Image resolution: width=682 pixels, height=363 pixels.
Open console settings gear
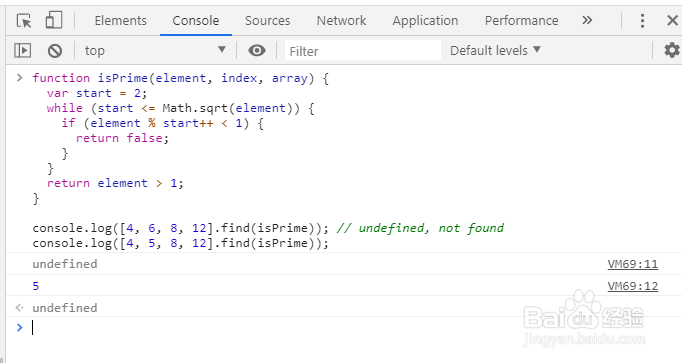pos(672,50)
